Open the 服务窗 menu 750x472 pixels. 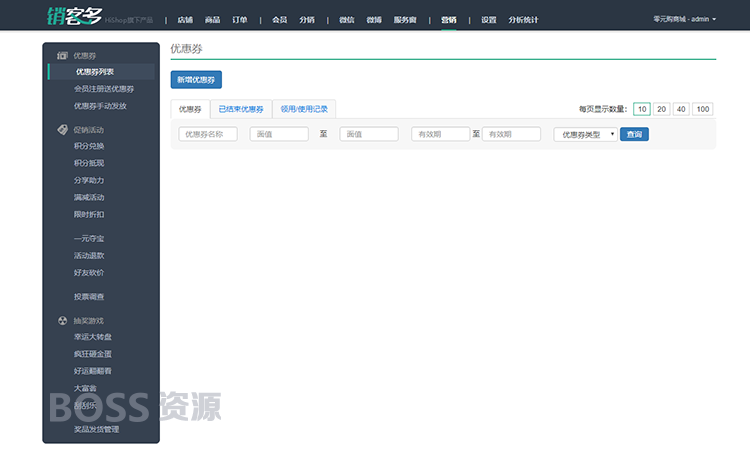click(405, 20)
